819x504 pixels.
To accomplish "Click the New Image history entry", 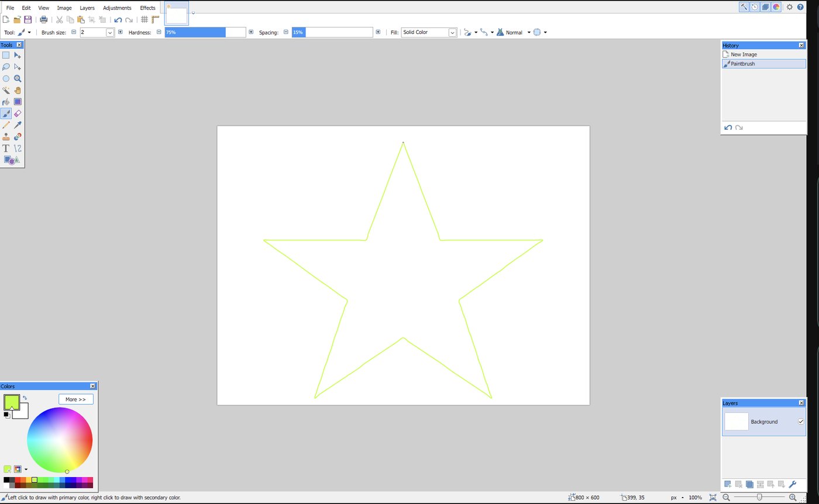I will coord(764,54).
